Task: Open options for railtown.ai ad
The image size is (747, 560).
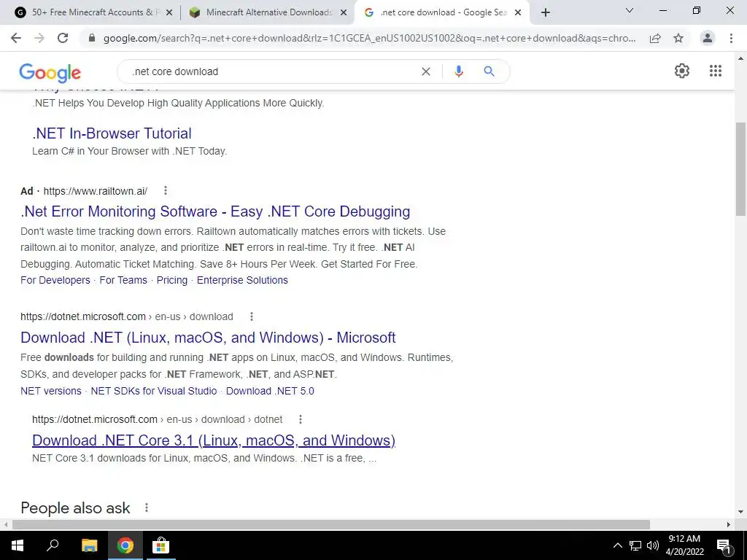Action: pyautogui.click(x=166, y=190)
